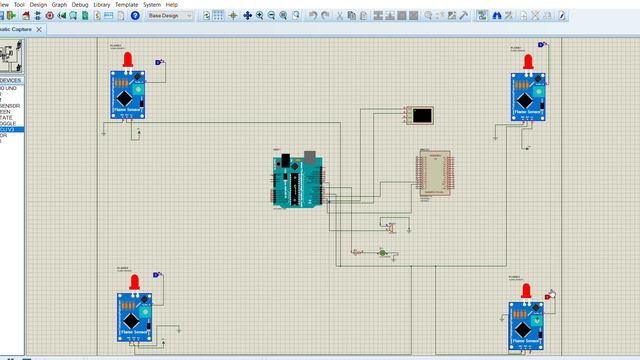Click the blue Help question-mark icon
This screenshot has height=360, width=640.
coord(135,16)
